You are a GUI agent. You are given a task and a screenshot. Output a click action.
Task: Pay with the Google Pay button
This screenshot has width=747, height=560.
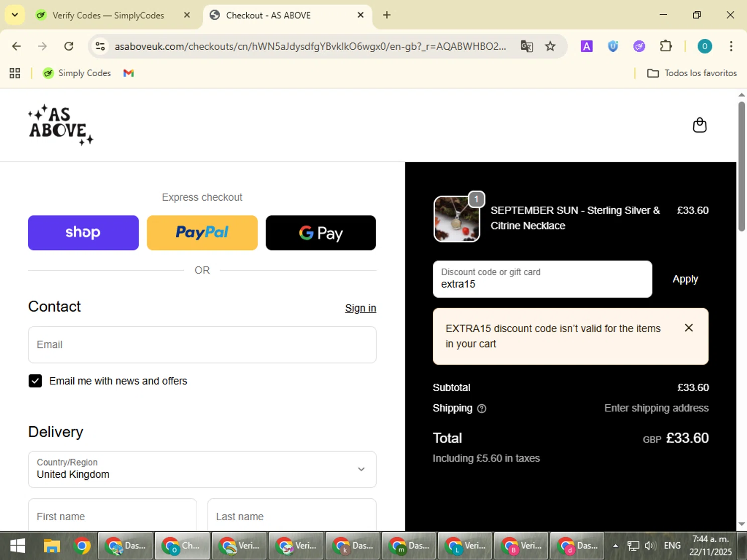tap(321, 232)
